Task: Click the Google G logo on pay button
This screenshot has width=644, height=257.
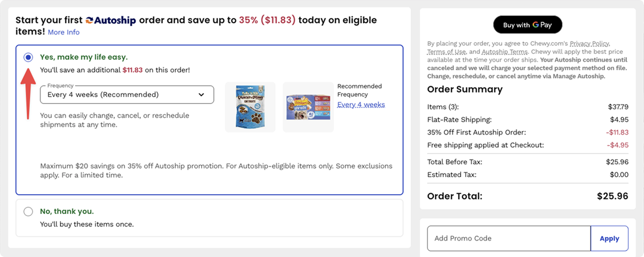Action: pyautogui.click(x=536, y=25)
